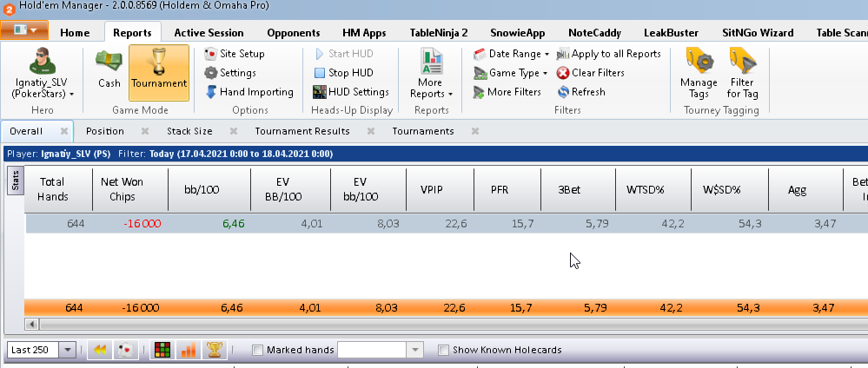Open Manage Tags tool
Image resolution: width=868 pixels, height=368 pixels.
699,73
